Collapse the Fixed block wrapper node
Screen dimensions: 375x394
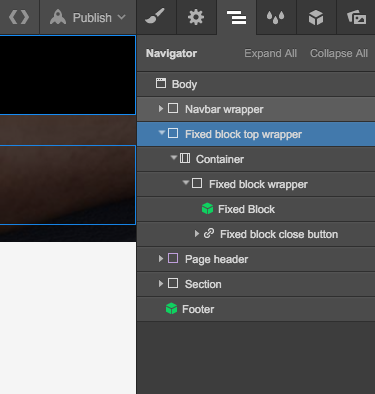(186, 183)
